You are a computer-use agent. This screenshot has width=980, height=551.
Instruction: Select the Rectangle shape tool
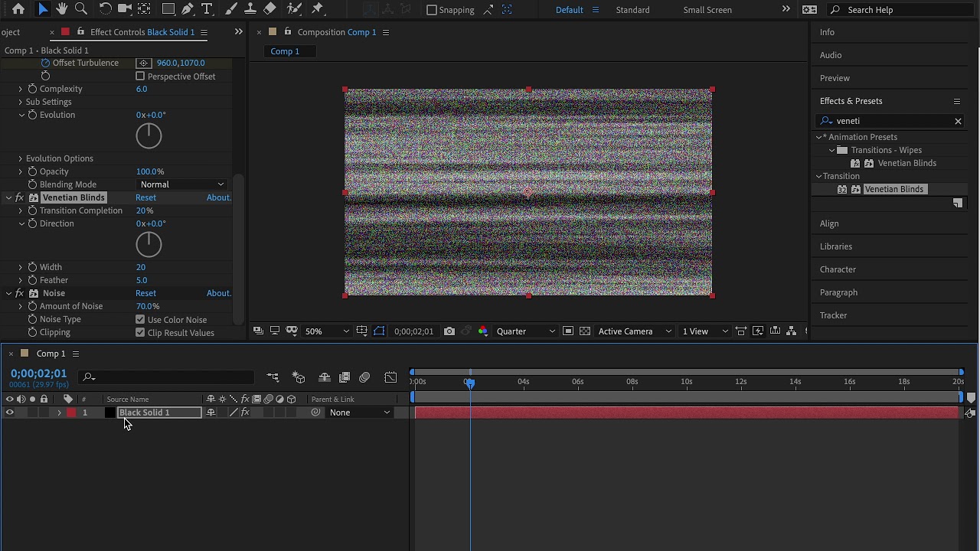pyautogui.click(x=168, y=9)
